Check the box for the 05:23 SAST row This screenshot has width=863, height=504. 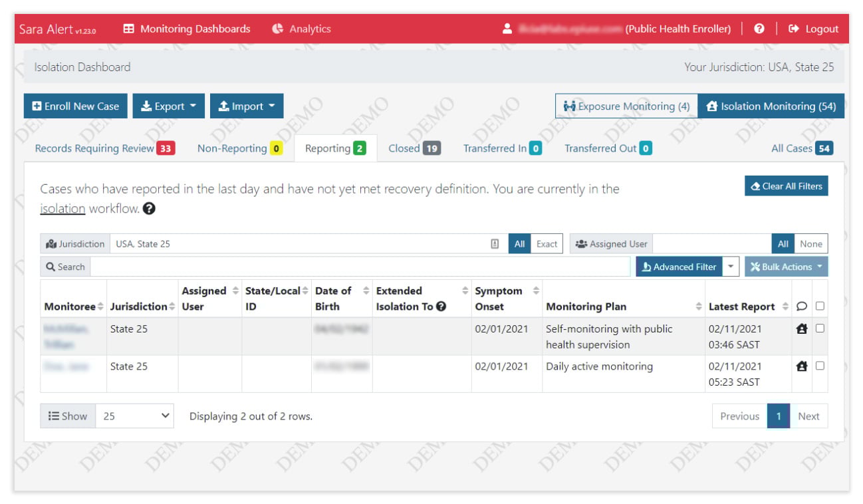click(820, 365)
